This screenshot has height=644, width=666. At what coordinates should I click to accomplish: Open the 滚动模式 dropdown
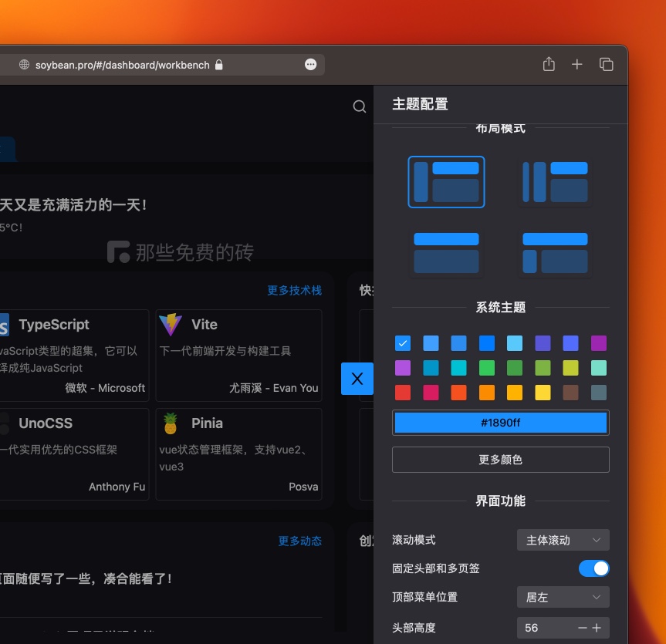(563, 540)
